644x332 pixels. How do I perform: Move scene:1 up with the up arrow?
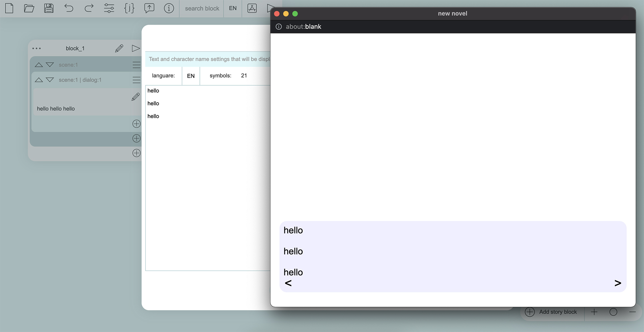click(x=39, y=65)
